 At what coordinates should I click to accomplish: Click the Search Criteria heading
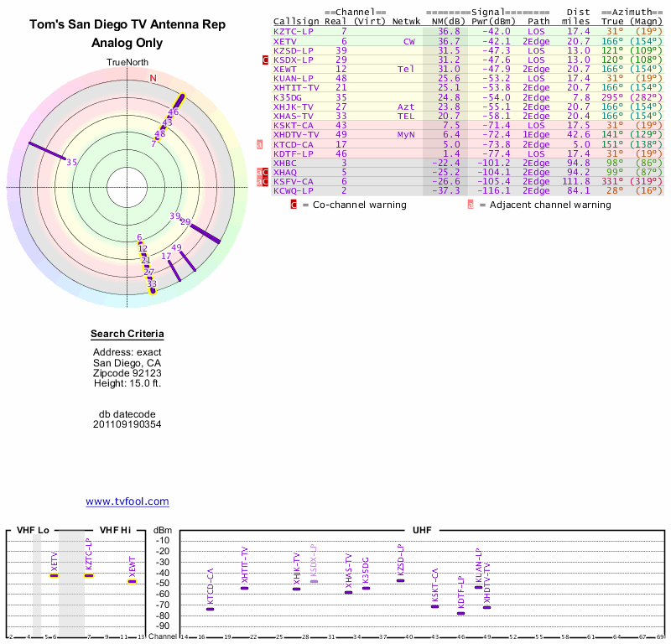(x=127, y=335)
